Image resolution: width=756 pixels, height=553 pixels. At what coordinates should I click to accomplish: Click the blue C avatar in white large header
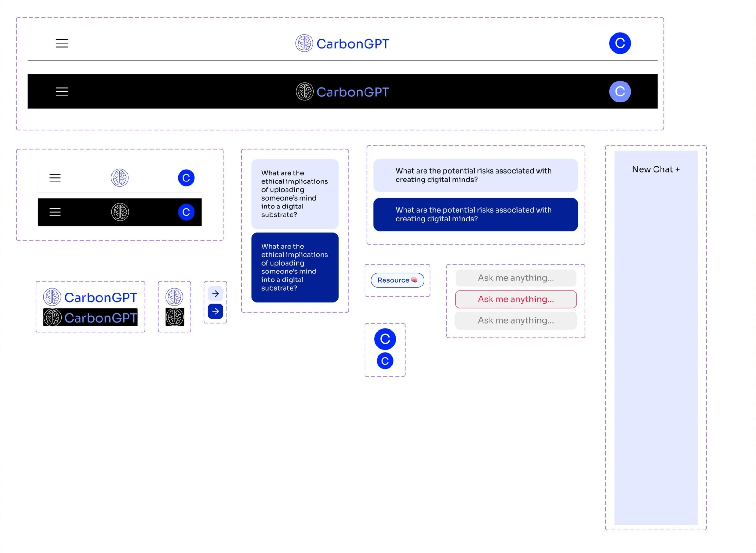tap(620, 43)
